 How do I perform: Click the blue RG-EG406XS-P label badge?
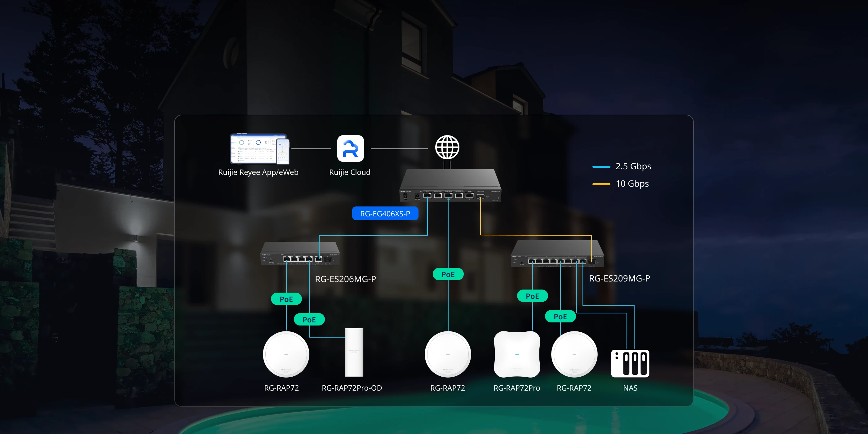tap(385, 214)
